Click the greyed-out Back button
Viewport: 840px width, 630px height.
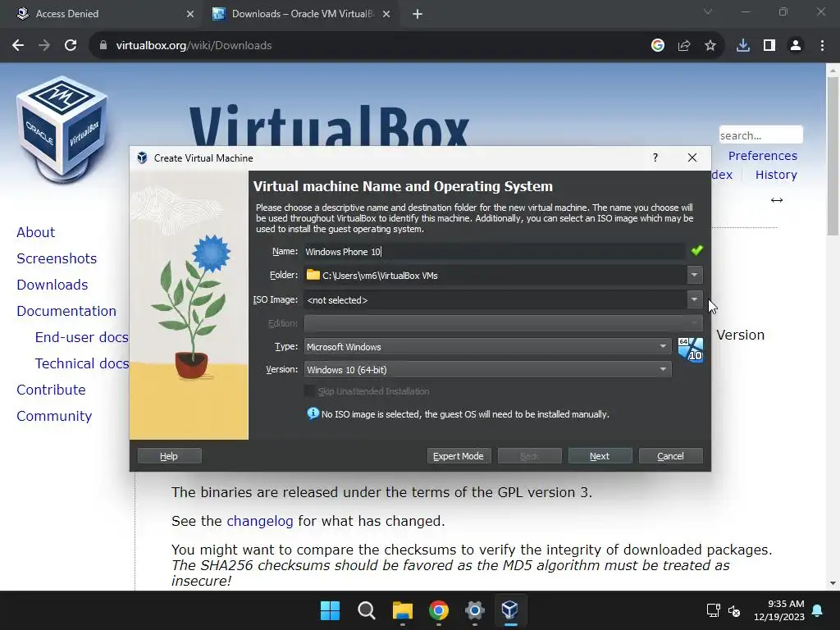tap(529, 456)
